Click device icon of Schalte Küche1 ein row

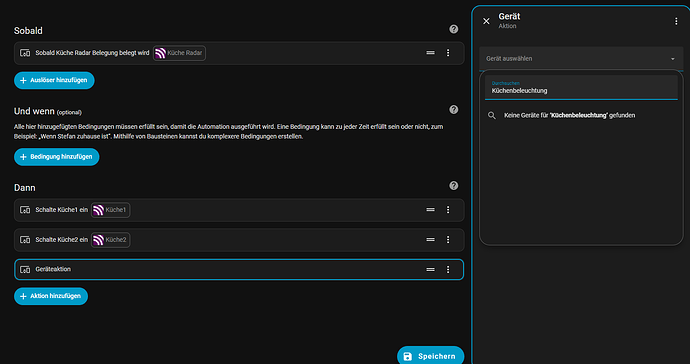pyautogui.click(x=25, y=210)
